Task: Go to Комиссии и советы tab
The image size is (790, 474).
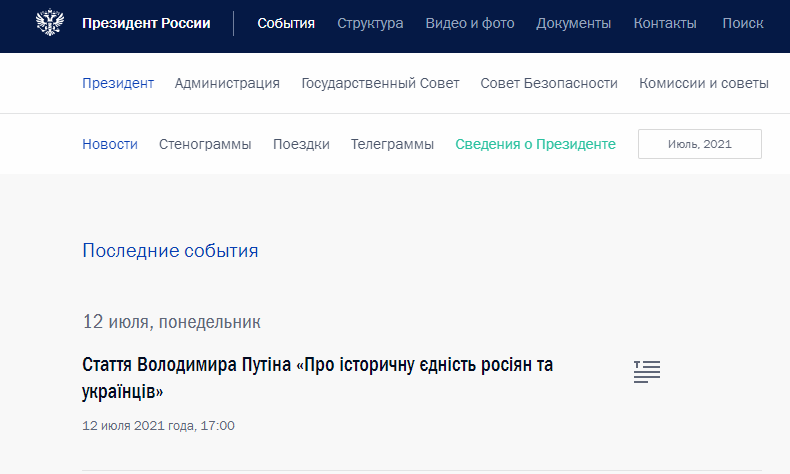Action: [x=703, y=83]
